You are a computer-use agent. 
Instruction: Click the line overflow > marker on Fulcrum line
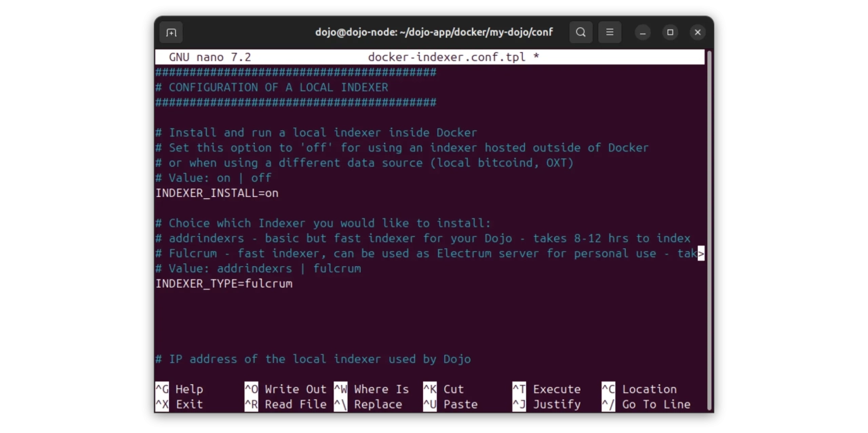[x=701, y=254]
